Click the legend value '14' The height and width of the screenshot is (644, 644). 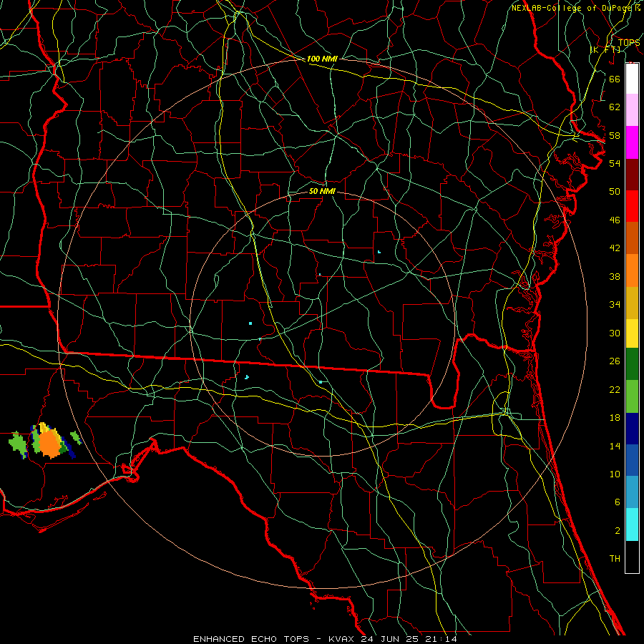[x=615, y=446]
